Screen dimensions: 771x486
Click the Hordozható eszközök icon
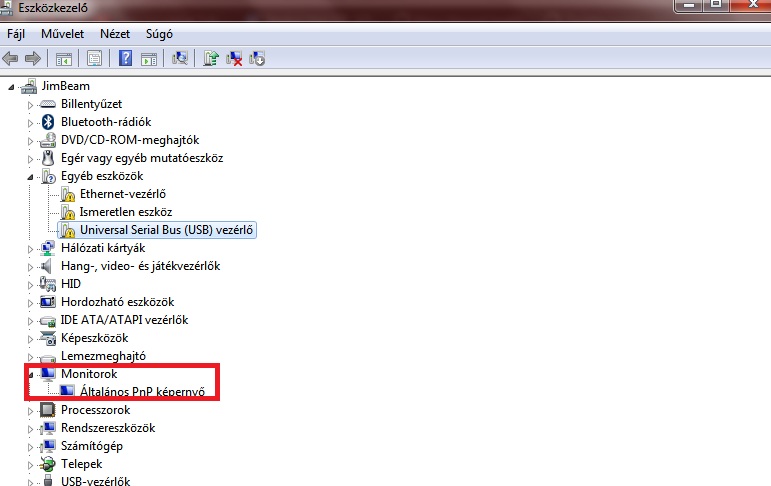tap(48, 302)
